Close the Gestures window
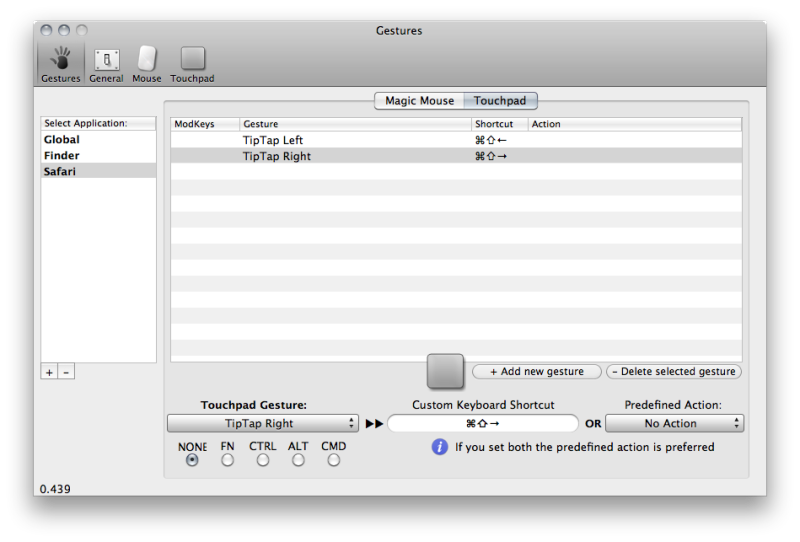Screen dimensions: 800x542 pyautogui.click(x=46, y=30)
